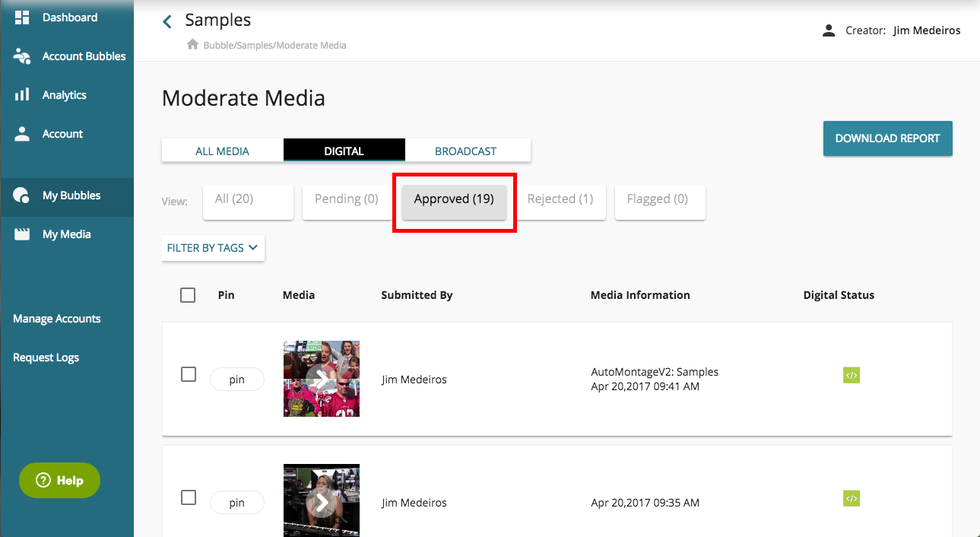The height and width of the screenshot is (537, 980).
Task: Click the Download Report button
Action: (887, 138)
